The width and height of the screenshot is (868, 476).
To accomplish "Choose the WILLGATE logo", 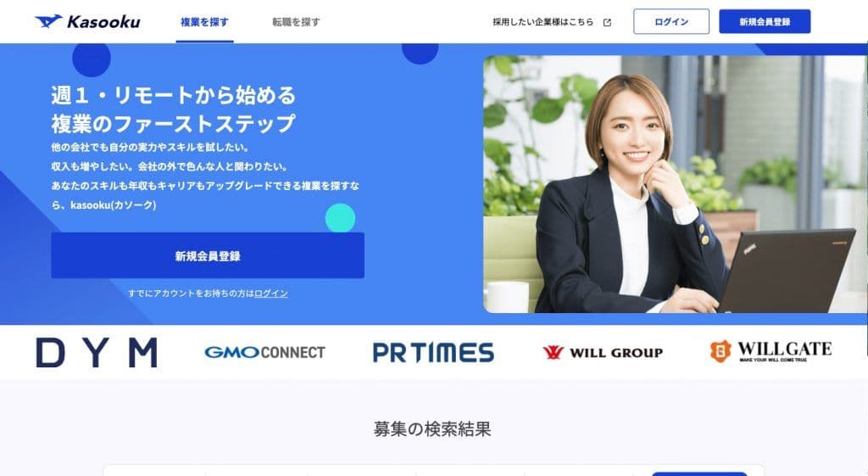I will click(771, 351).
